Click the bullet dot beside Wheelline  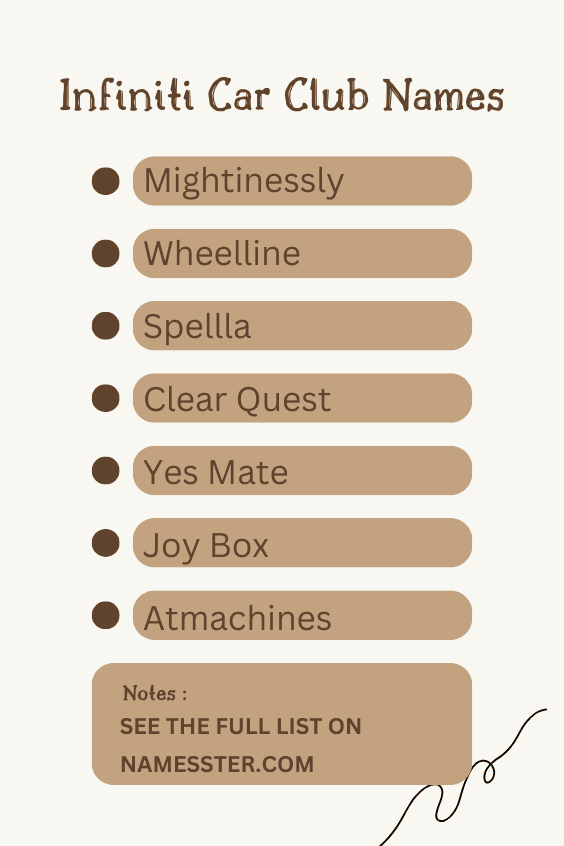106,253
